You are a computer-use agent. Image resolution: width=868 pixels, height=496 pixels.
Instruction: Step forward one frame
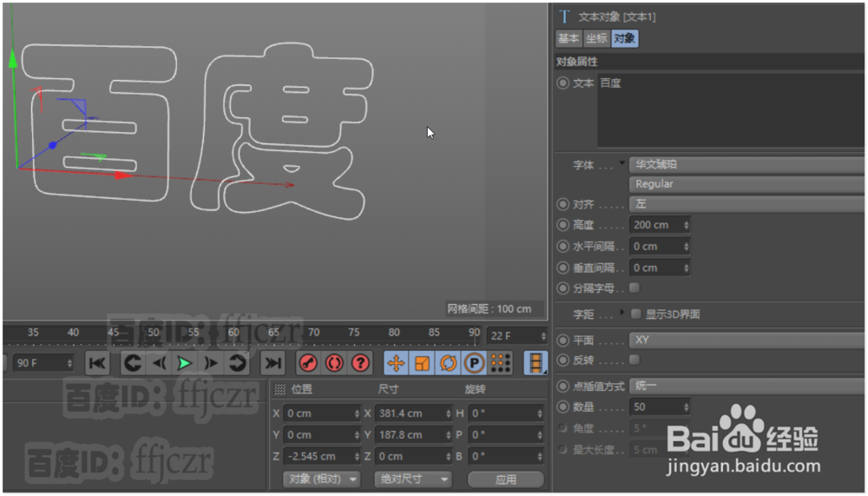(x=210, y=364)
